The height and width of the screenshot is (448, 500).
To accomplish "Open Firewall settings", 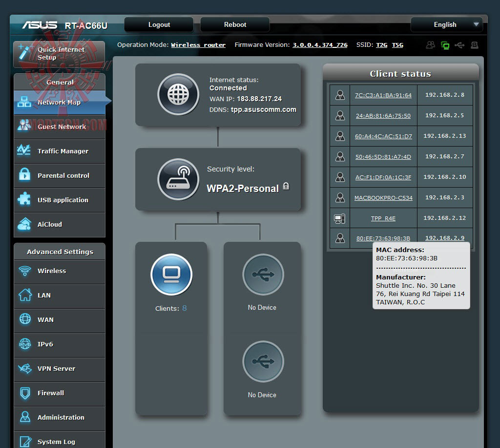I will [x=59, y=393].
